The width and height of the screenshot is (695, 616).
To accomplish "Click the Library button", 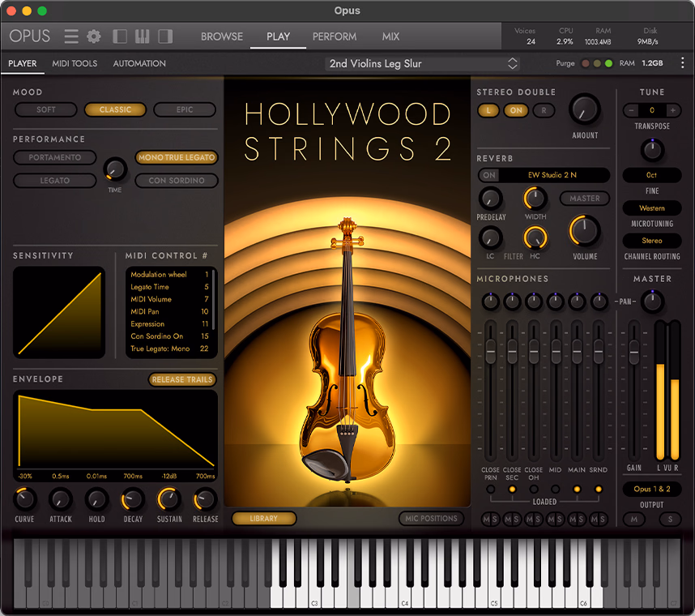I will [264, 519].
